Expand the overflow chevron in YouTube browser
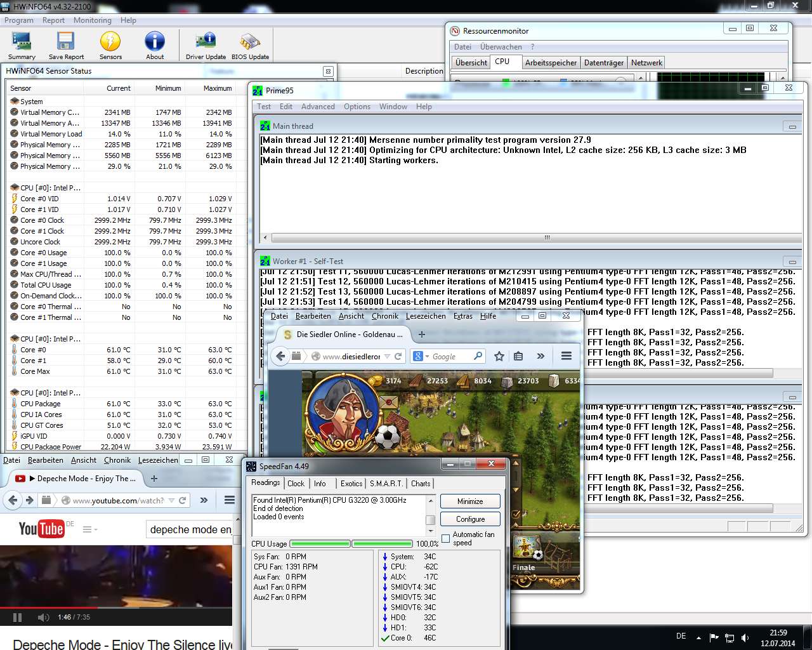The image size is (812, 650). point(204,500)
